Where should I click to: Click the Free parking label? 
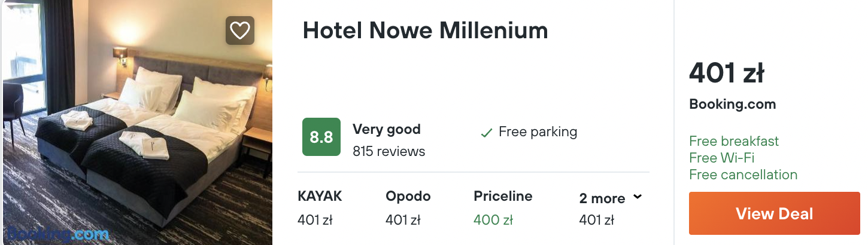point(538,132)
